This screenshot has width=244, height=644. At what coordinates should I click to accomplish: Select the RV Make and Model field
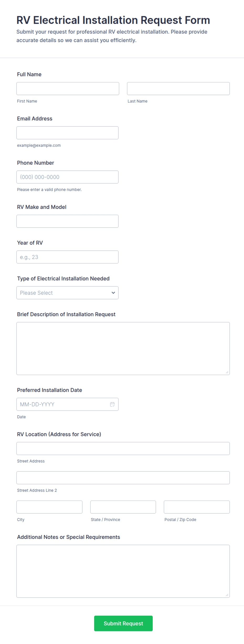coord(67,221)
